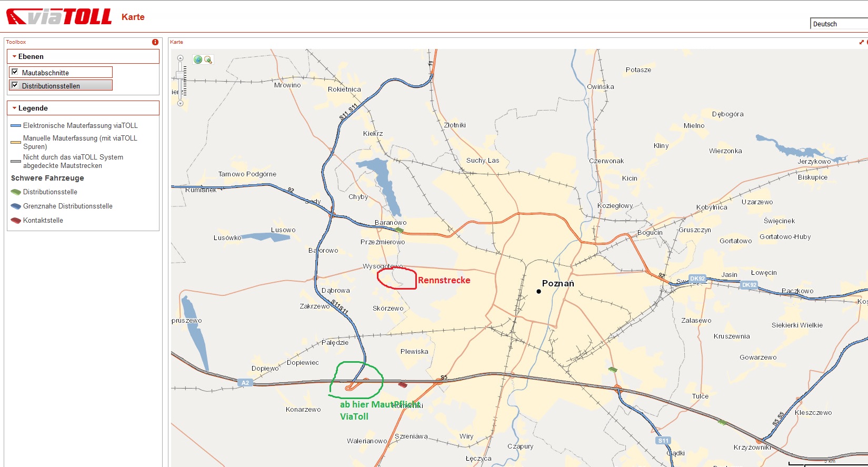Uncheck the Mautabschnitte layer checkbox
Screen dimensions: 868x467
15,72
